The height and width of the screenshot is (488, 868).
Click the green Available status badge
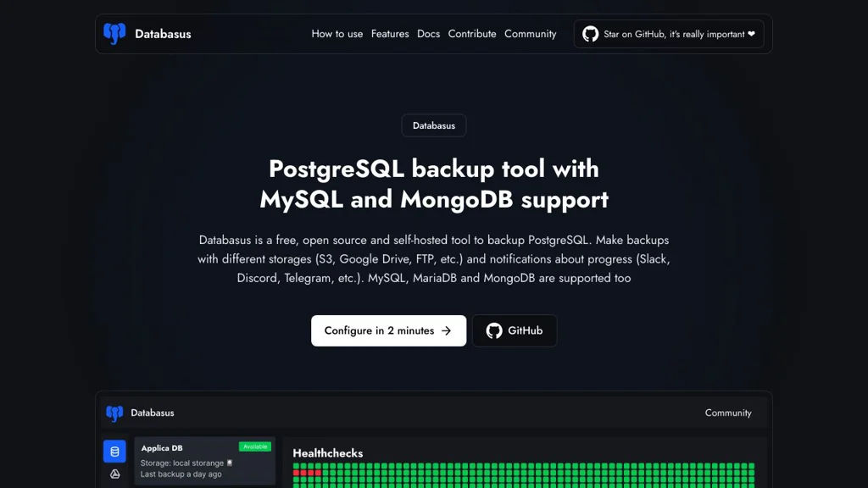255,446
